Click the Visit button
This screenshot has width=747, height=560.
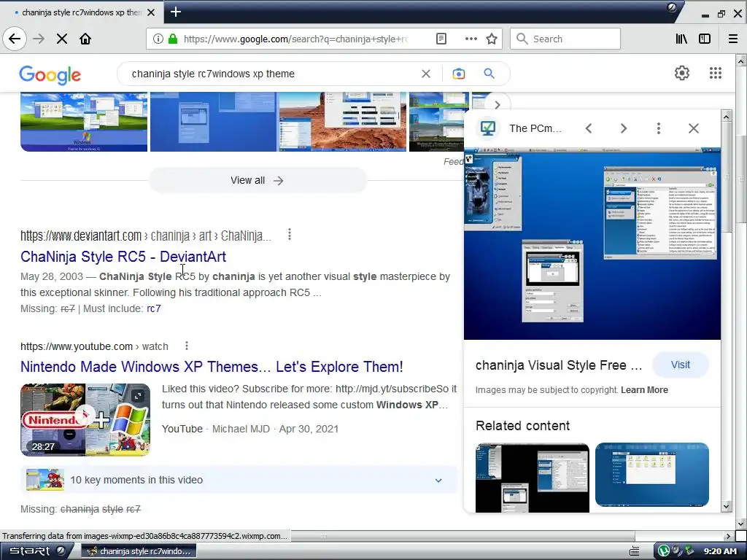pos(681,365)
